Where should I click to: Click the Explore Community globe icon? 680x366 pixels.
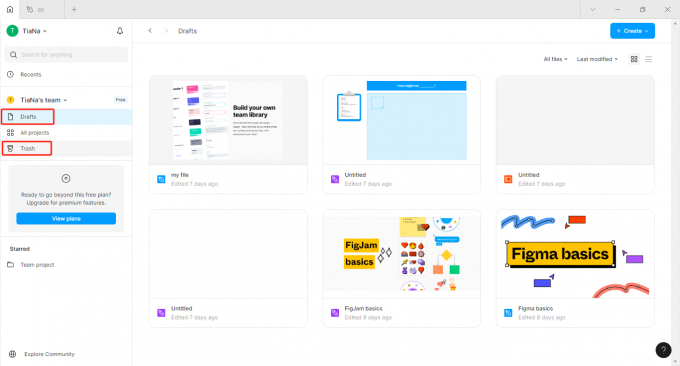tap(13, 354)
